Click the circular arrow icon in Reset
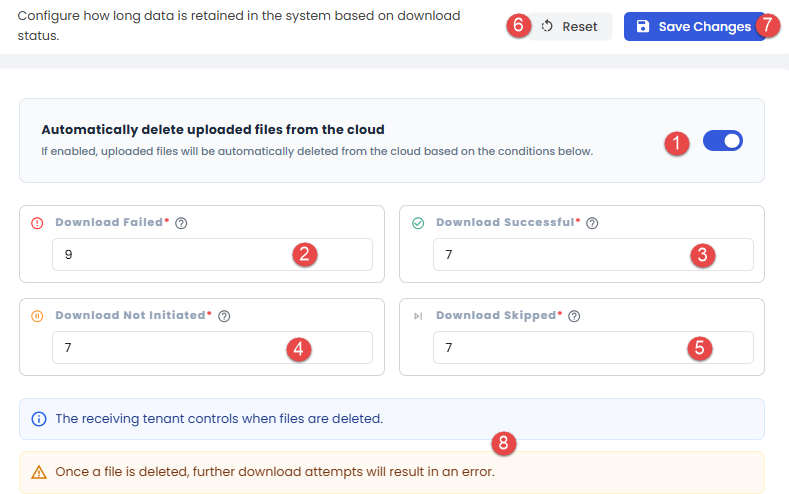The height and width of the screenshot is (494, 789). (x=547, y=26)
